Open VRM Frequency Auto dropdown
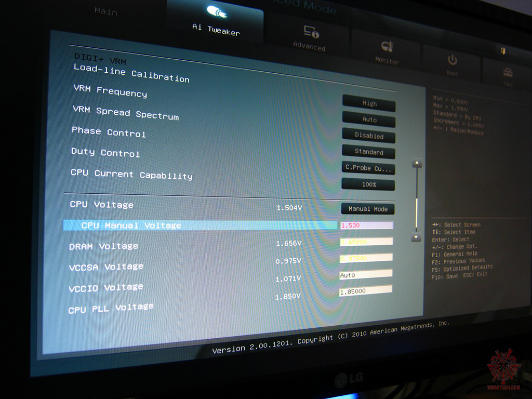Viewport: 532px width, 399px height. (369, 119)
